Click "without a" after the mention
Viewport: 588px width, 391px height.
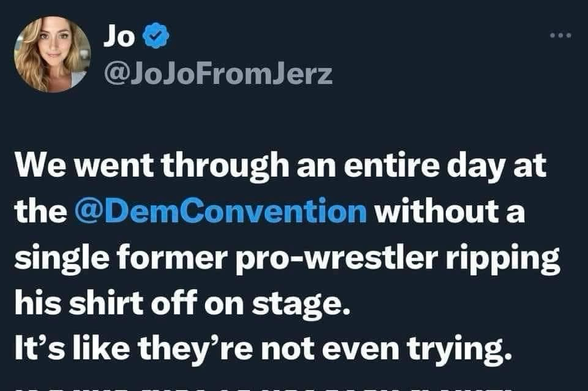pyautogui.click(x=450, y=211)
